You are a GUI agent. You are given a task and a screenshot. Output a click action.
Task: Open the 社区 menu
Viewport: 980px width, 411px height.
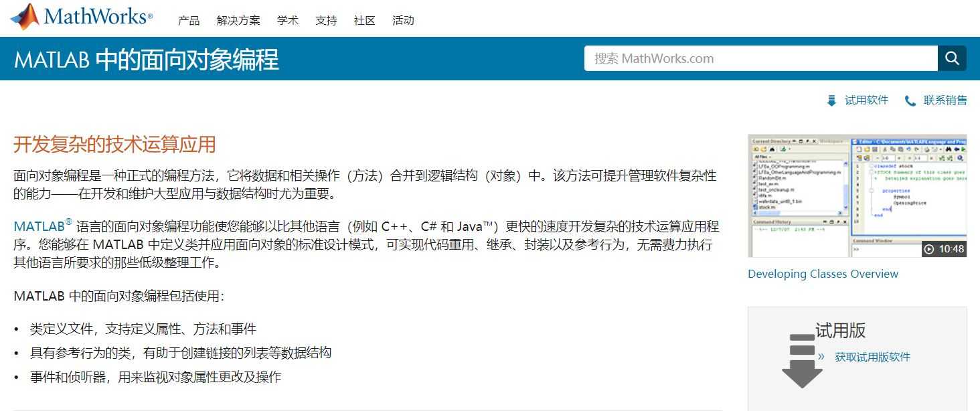point(364,21)
